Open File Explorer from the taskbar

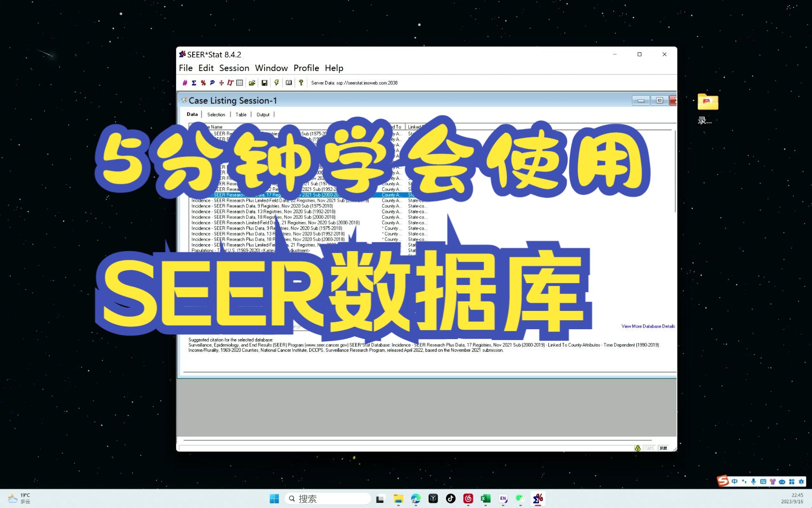398,499
